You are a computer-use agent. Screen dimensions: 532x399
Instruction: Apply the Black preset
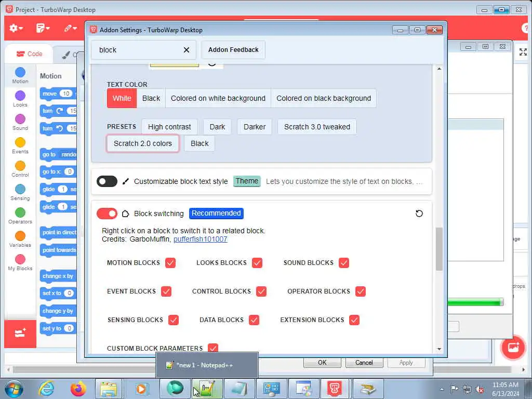pyautogui.click(x=199, y=143)
